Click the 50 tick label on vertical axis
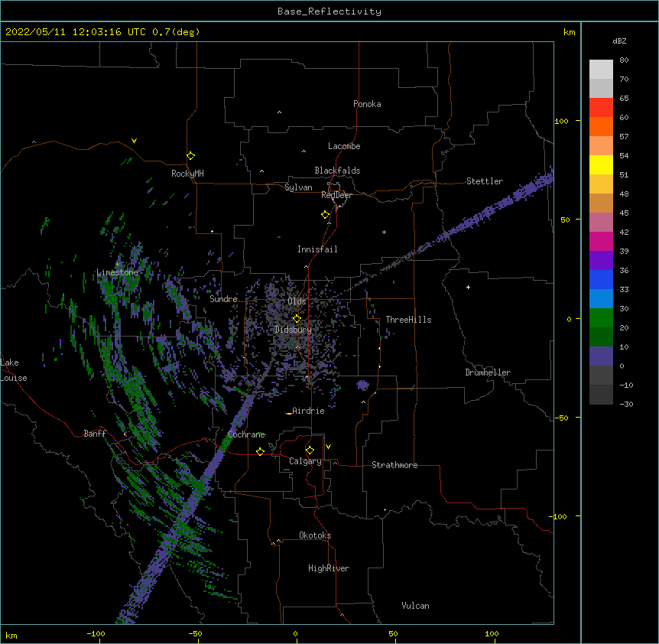The image size is (659, 644). (565, 220)
